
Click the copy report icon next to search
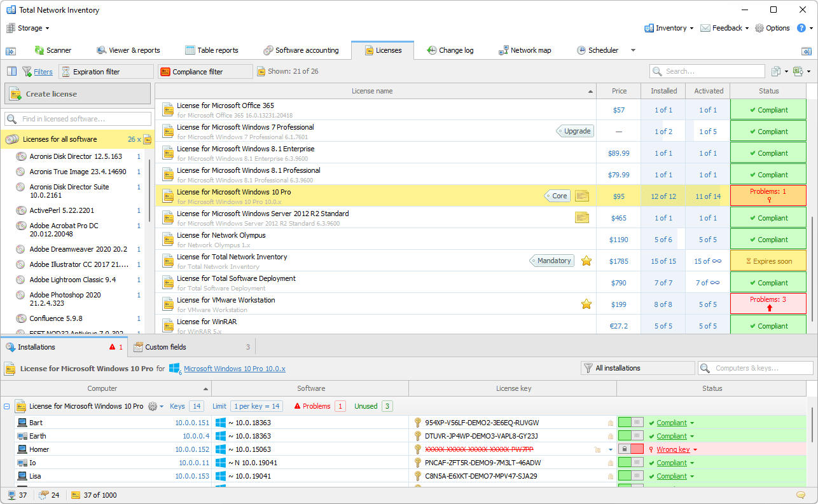pos(776,71)
